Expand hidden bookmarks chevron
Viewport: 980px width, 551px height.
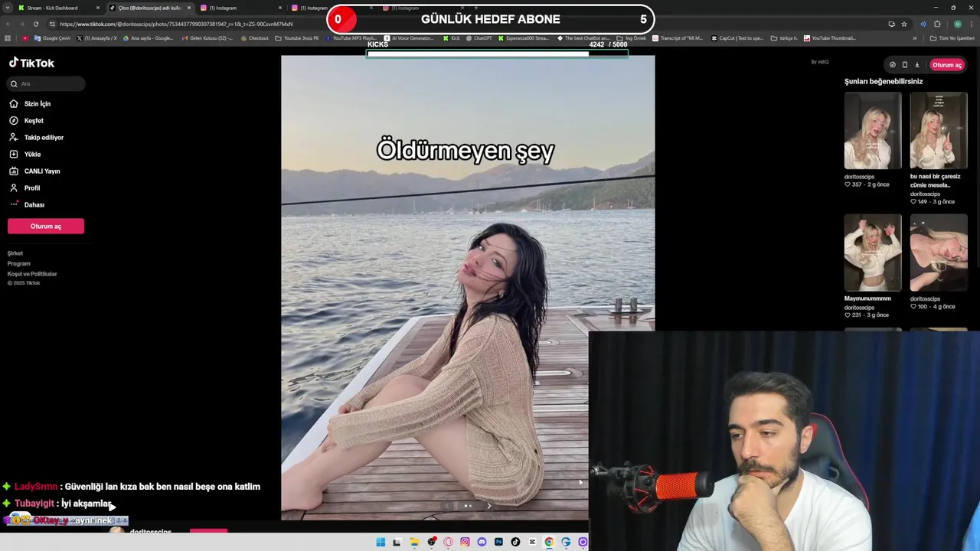pos(914,38)
